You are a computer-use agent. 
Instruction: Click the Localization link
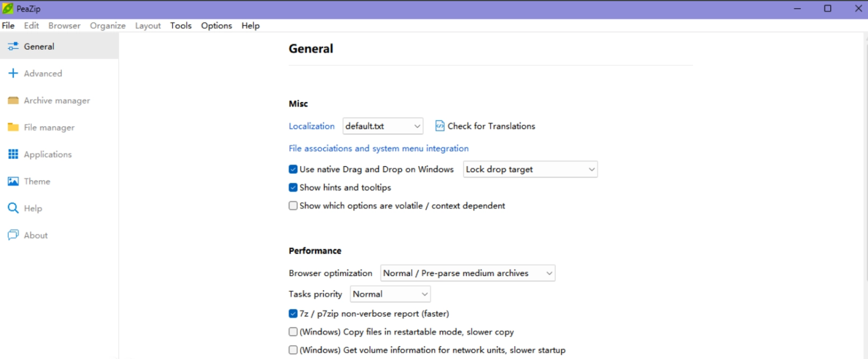[312, 126]
